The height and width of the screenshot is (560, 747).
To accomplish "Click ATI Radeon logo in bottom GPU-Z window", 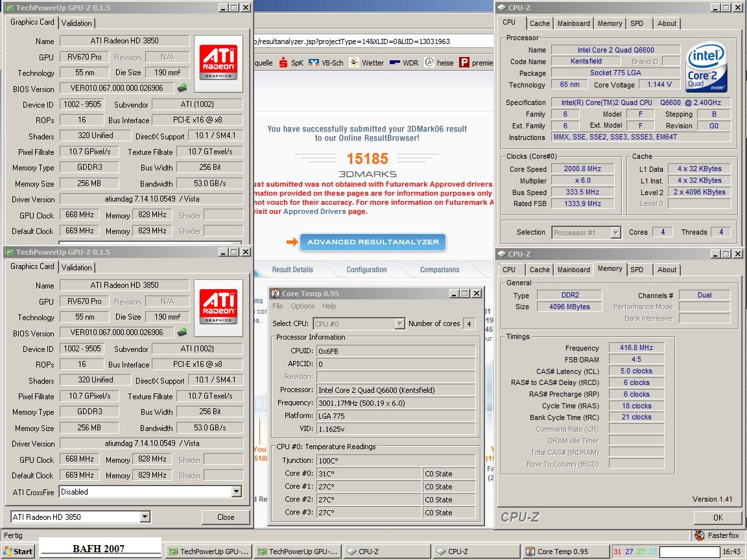I will [x=218, y=308].
